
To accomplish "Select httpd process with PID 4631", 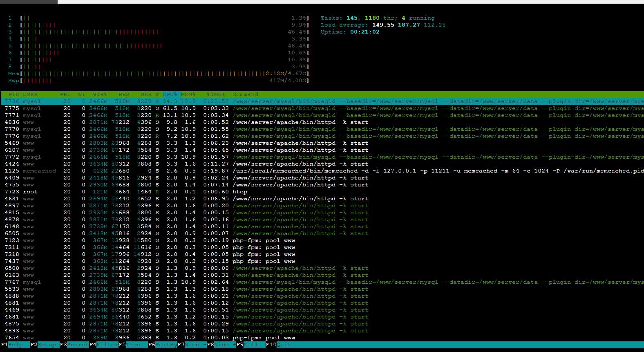I will pyautogui.click(x=322, y=199).
